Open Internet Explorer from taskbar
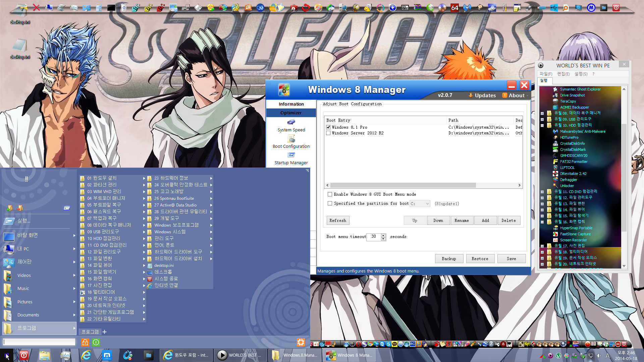The width and height of the screenshot is (644, 362). coord(86,355)
